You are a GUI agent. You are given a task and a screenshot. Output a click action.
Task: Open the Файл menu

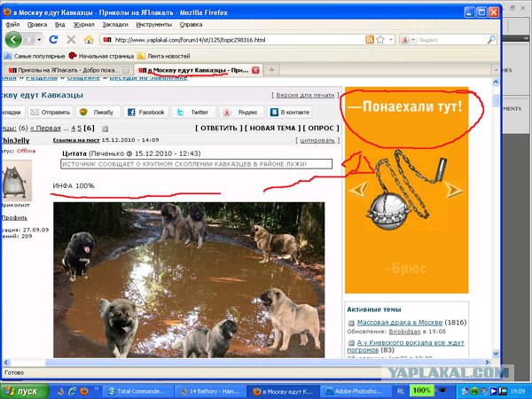pyautogui.click(x=12, y=25)
